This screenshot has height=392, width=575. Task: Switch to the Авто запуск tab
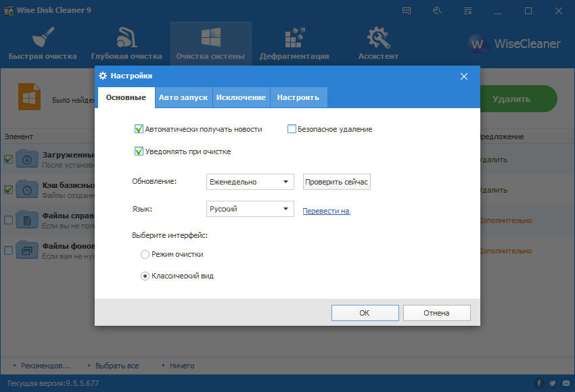pyautogui.click(x=183, y=97)
